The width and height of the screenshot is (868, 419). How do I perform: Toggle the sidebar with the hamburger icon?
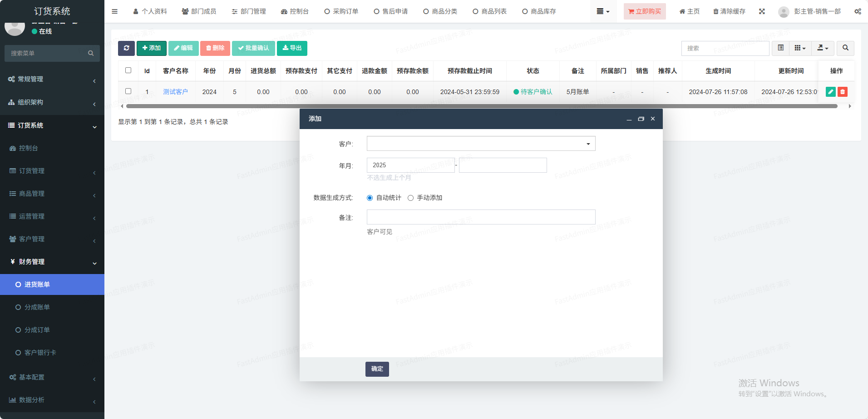[114, 11]
